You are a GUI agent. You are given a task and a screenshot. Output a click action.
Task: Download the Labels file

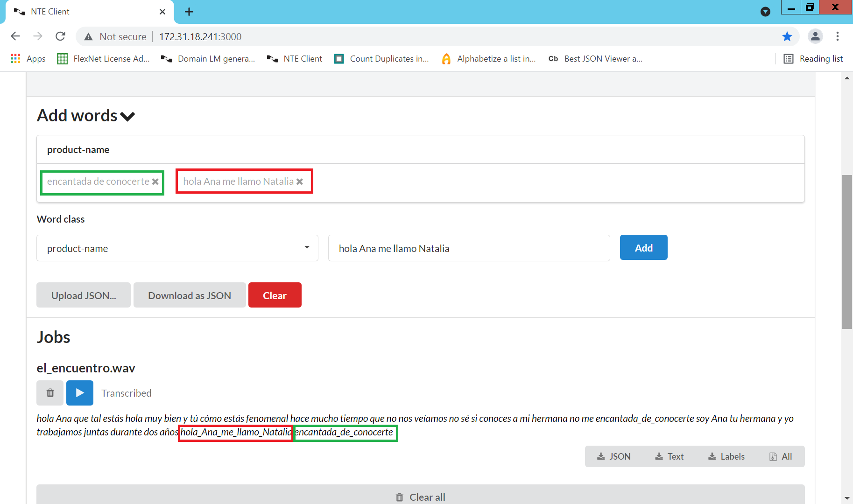click(726, 456)
